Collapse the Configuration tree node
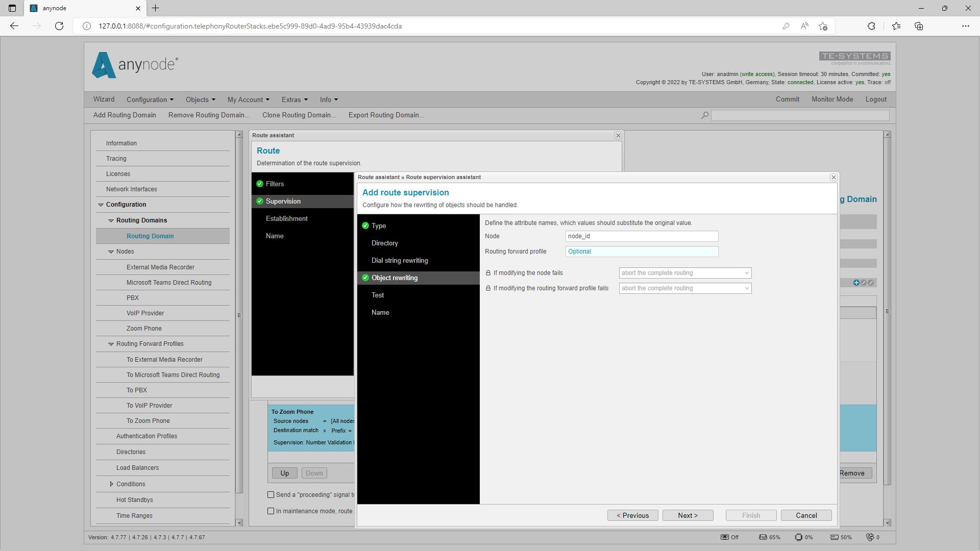The height and width of the screenshot is (551, 980). point(101,205)
